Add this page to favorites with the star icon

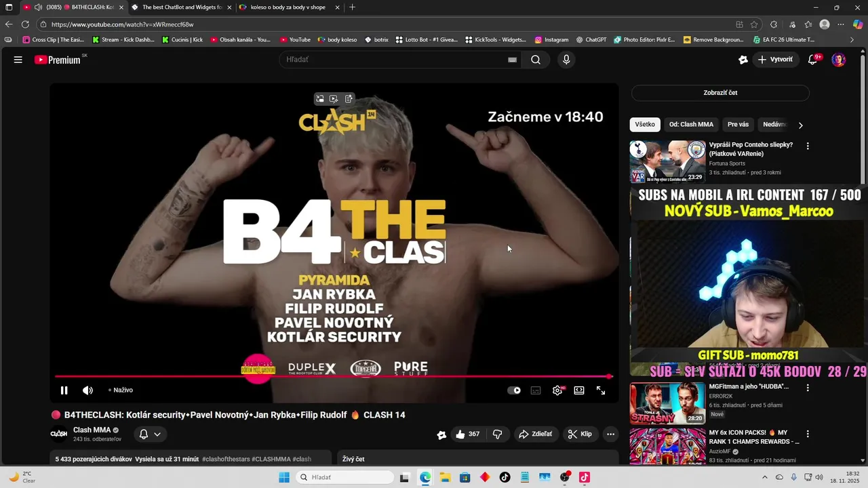(x=754, y=24)
